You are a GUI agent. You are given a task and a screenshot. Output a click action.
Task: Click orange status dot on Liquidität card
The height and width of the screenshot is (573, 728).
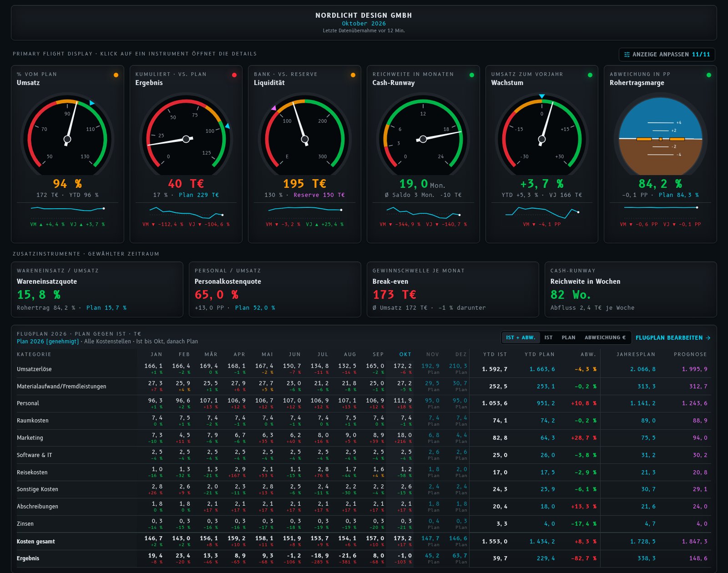tap(353, 75)
